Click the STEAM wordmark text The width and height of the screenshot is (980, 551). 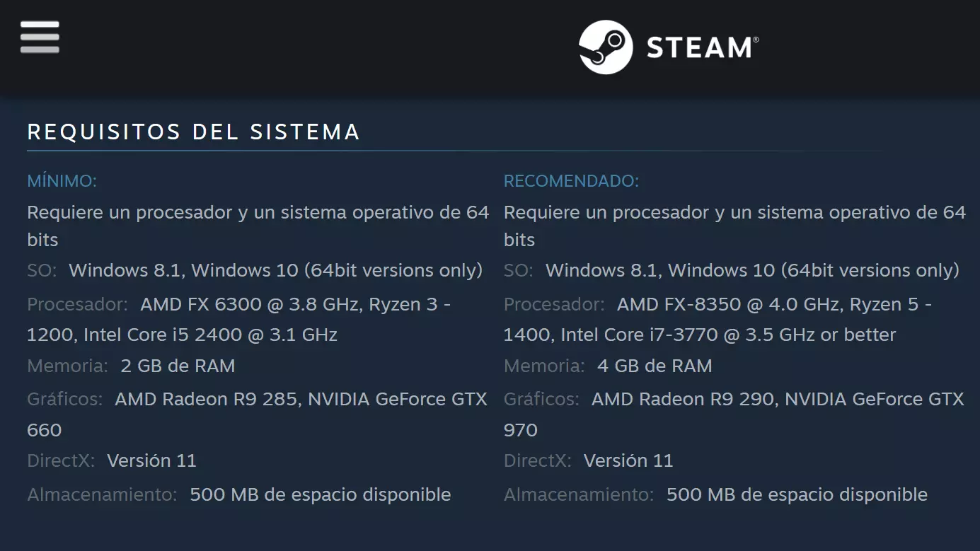tap(699, 48)
